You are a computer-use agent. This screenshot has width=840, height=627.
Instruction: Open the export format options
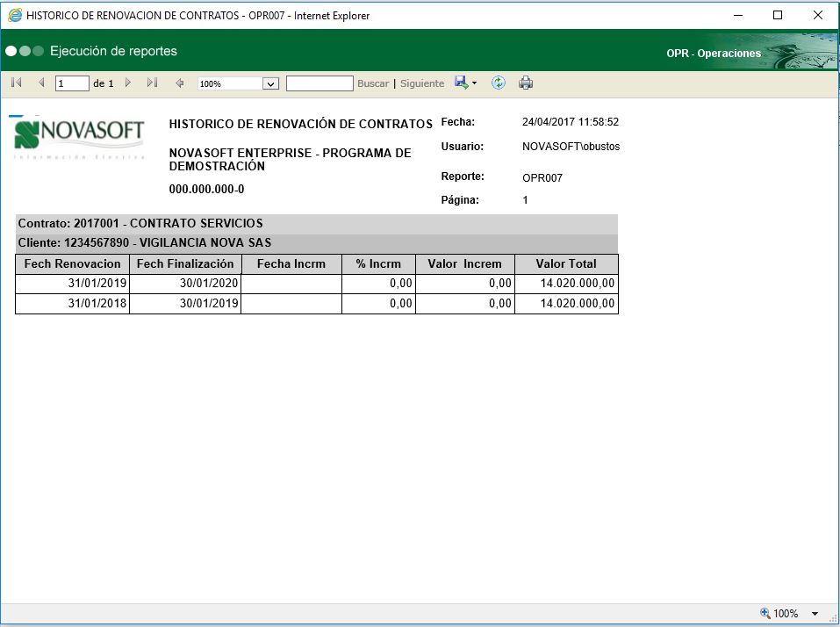point(461,83)
